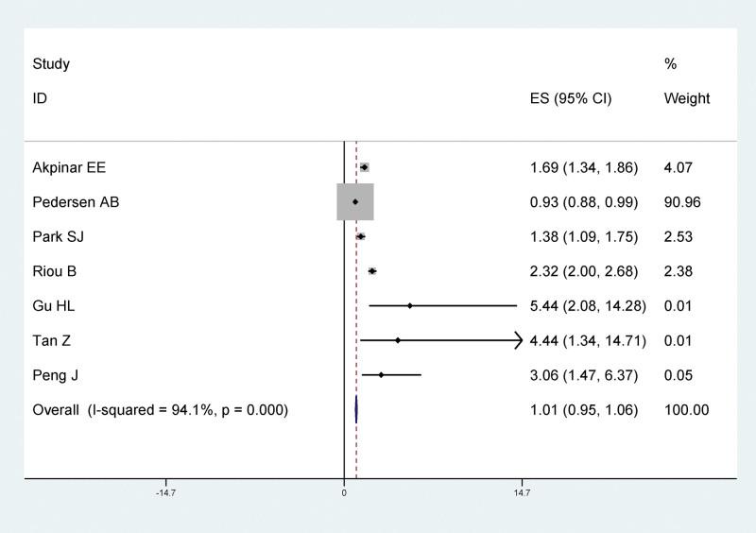
Task: Click the Tan Z study label
Action: click(53, 340)
